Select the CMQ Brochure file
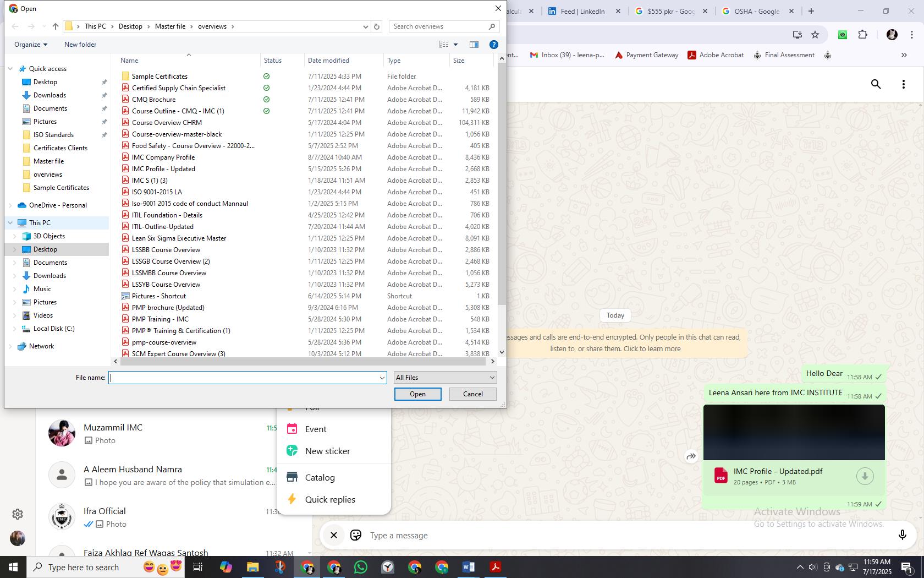This screenshot has height=578, width=924. (153, 100)
